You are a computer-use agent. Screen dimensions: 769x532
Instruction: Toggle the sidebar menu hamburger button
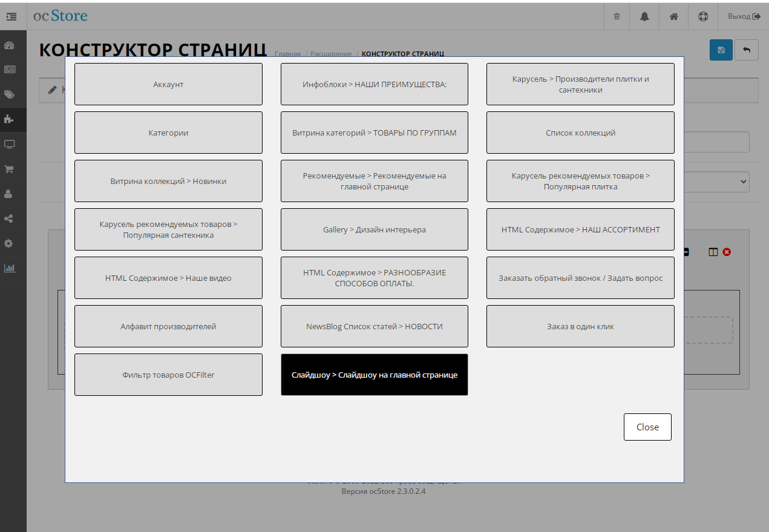pyautogui.click(x=11, y=17)
